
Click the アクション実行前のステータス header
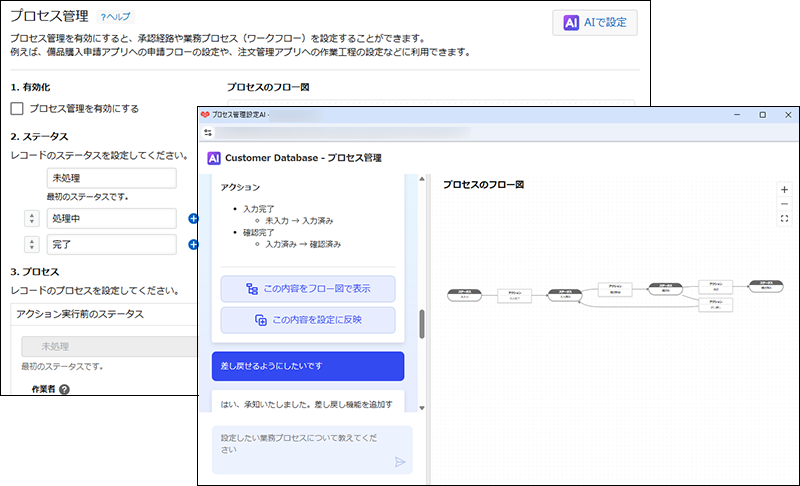click(x=80, y=314)
